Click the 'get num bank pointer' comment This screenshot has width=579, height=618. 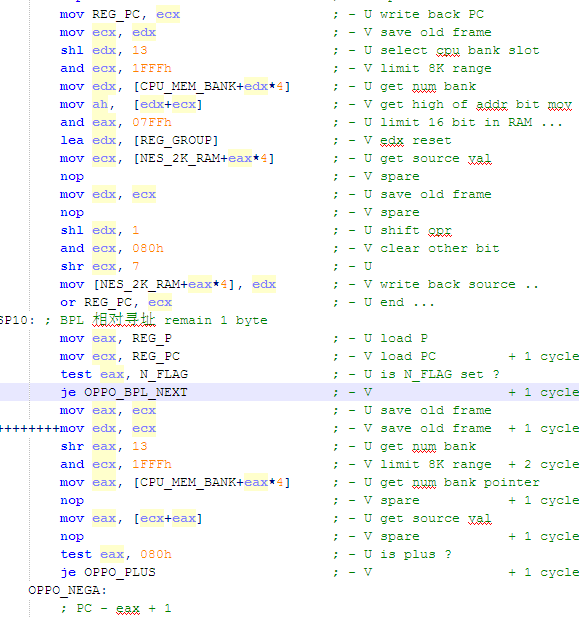(460, 483)
